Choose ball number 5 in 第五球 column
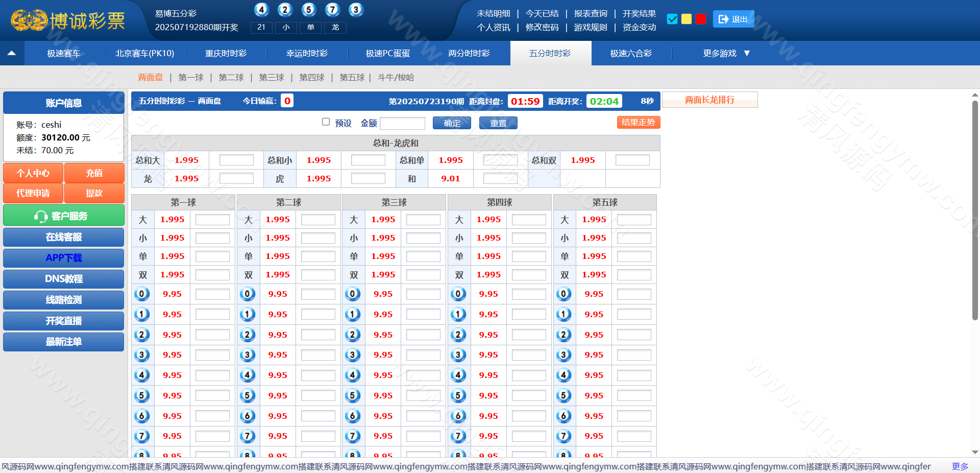980x473 pixels. [x=563, y=395]
